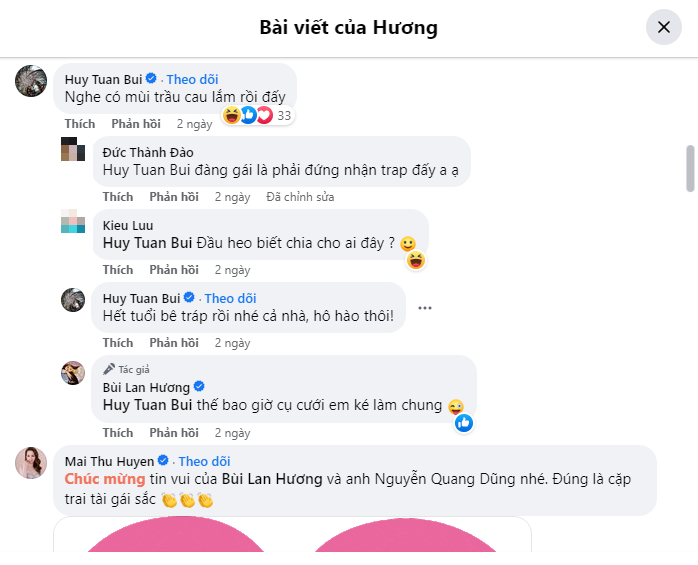Click Bùi Lan Hương's avatar
Viewport: 698px width, 565px height.
pos(73,373)
